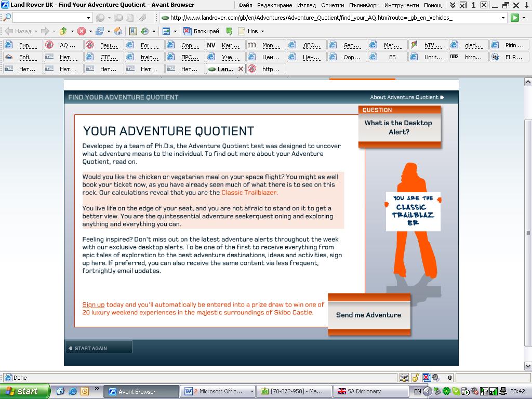
Task: Click the Нов new page button
Action: click(x=248, y=31)
